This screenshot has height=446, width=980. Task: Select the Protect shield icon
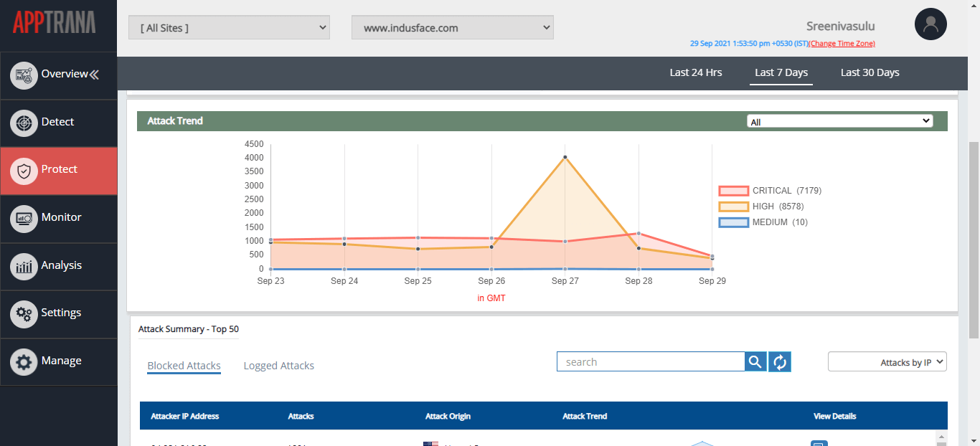24,171
